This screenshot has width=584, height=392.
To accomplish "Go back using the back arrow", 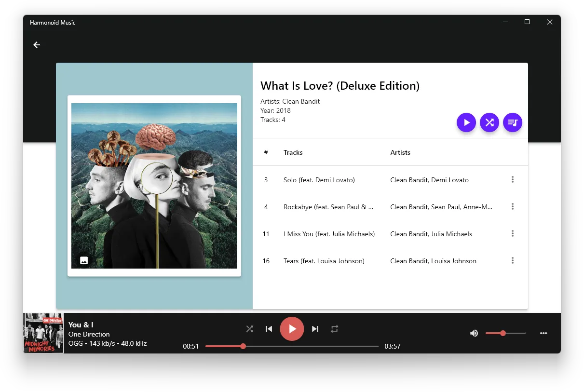I will 37,45.
